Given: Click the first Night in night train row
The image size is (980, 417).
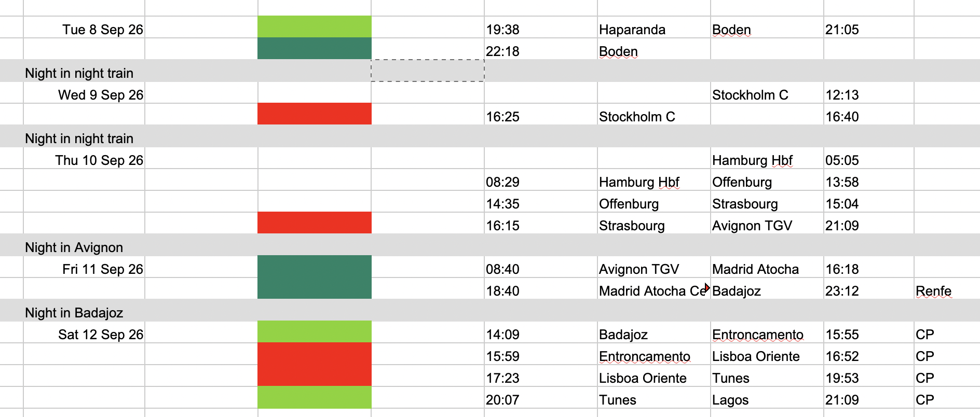Looking at the screenshot, I should 490,71.
